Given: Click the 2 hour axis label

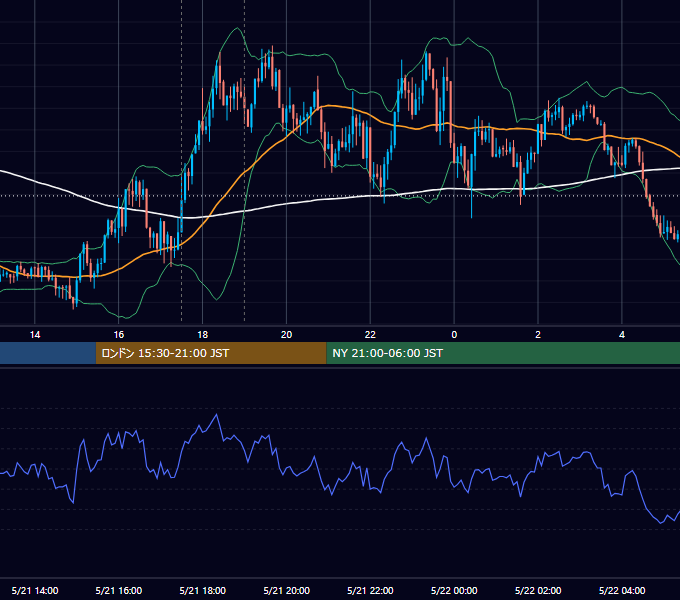Looking at the screenshot, I should [x=538, y=335].
